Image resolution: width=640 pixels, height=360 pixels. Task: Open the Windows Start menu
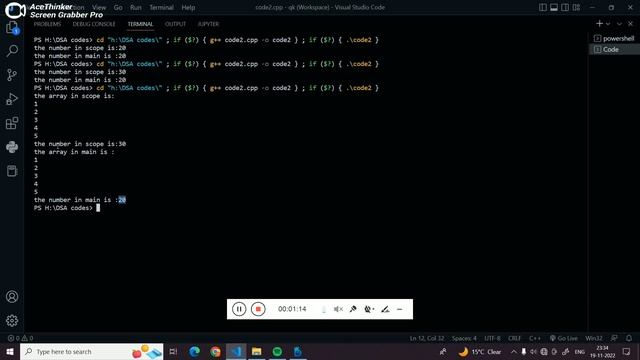tap(10, 351)
